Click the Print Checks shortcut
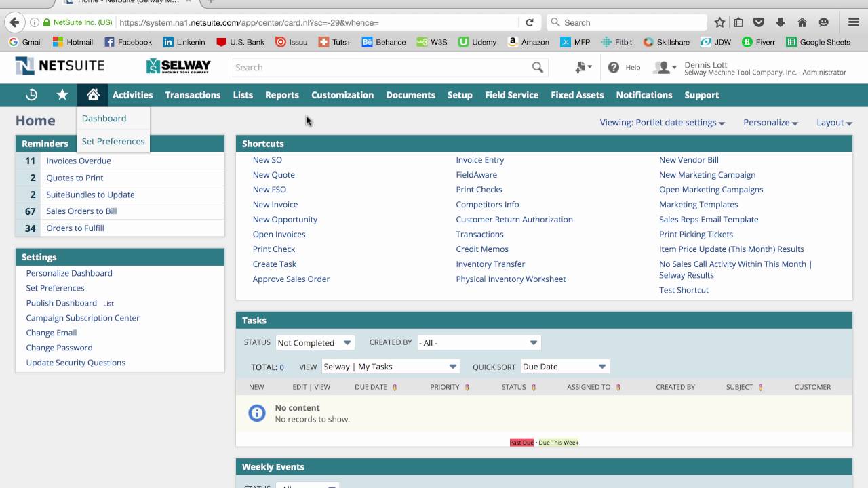The width and height of the screenshot is (868, 488). 479,190
